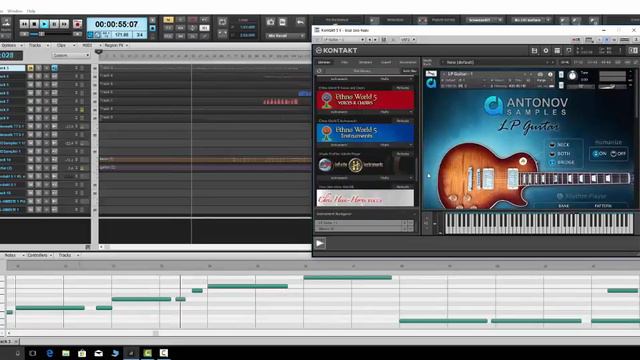Click the BANK selector in Rhythm Player
Viewport: 640px width, 360px height.
click(564, 206)
